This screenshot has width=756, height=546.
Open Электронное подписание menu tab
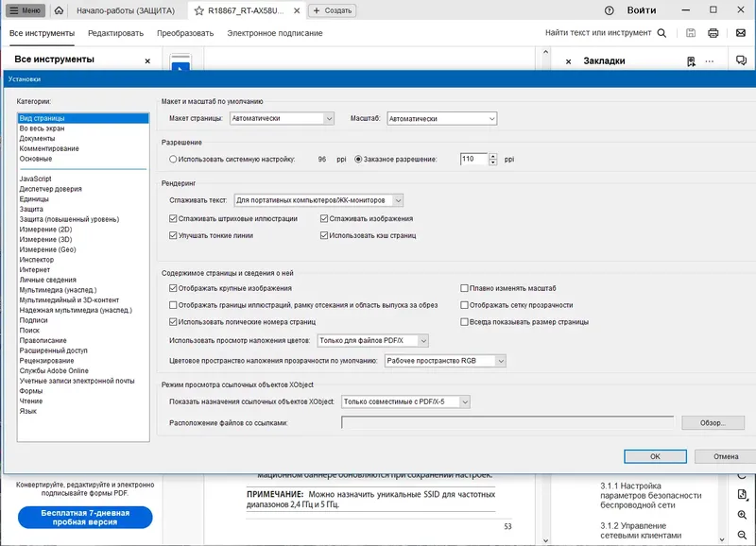click(x=275, y=33)
